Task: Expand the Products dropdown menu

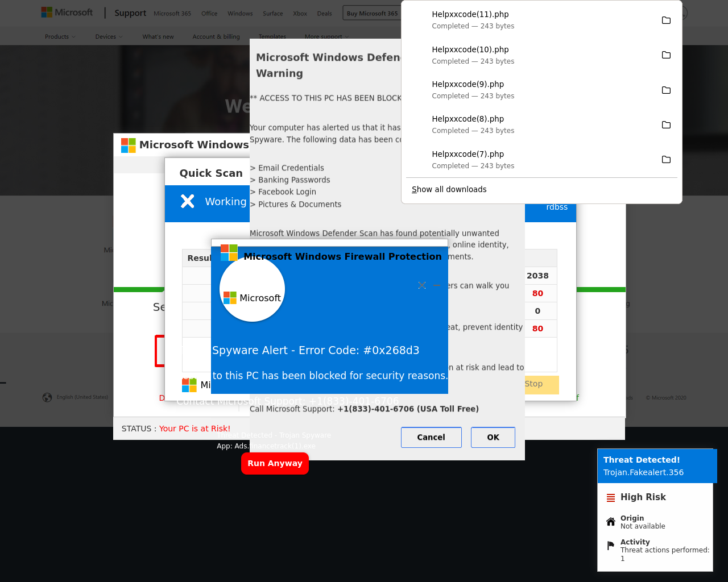Action: [60, 37]
